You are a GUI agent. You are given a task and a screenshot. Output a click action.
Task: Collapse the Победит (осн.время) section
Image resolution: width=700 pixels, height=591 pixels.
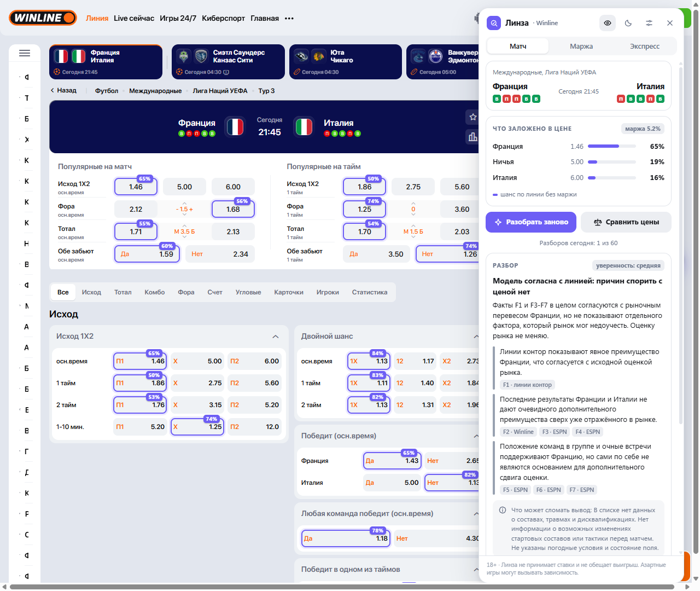tap(476, 436)
